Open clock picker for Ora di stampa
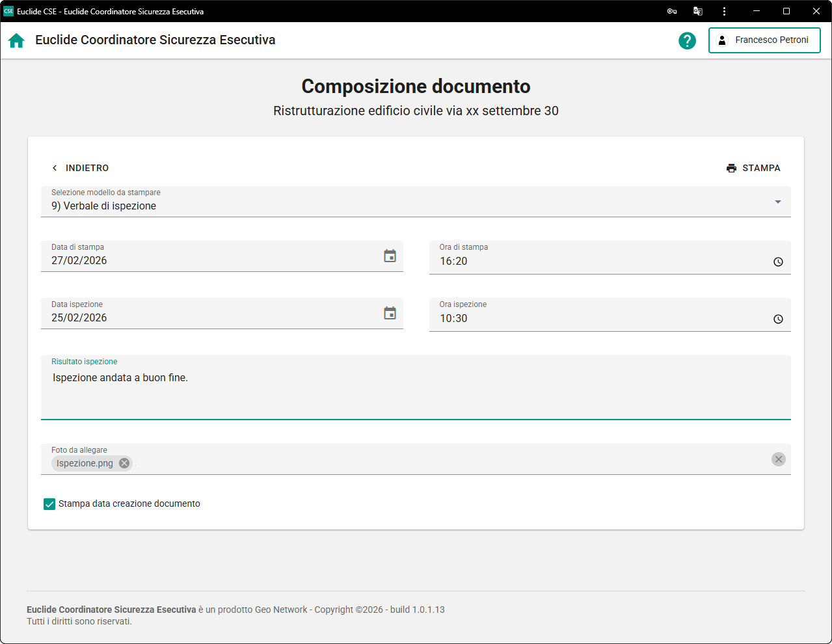The image size is (832, 644). pyautogui.click(x=778, y=262)
